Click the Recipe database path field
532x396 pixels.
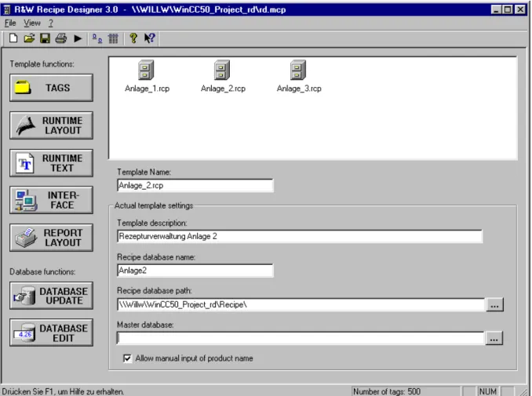click(301, 304)
